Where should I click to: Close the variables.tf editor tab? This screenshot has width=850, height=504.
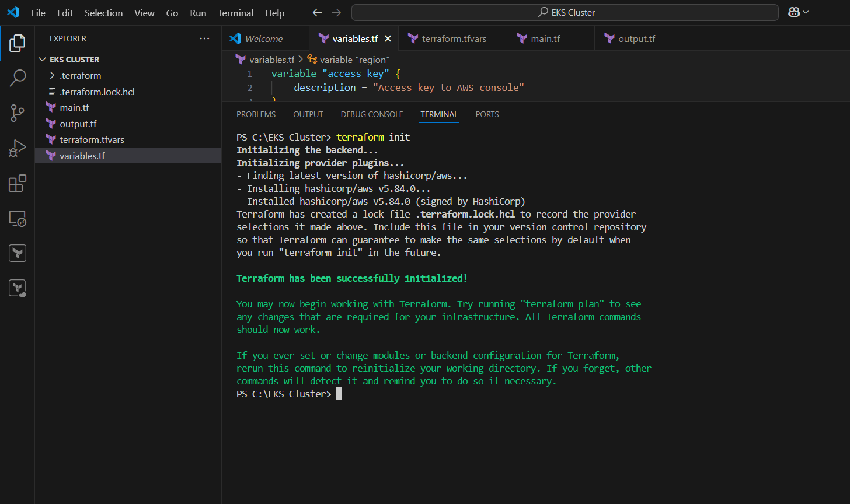[388, 38]
